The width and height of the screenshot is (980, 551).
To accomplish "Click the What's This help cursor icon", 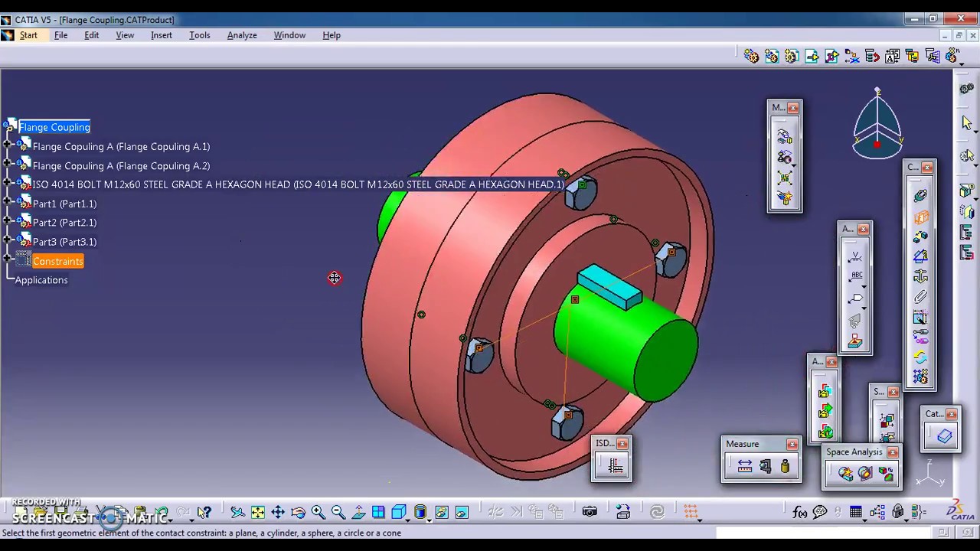I will click(x=204, y=513).
